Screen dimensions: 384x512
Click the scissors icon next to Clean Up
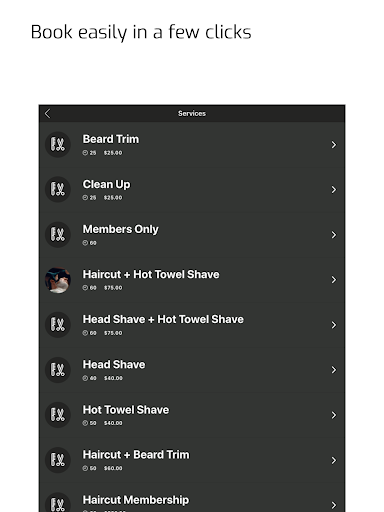coord(58,189)
